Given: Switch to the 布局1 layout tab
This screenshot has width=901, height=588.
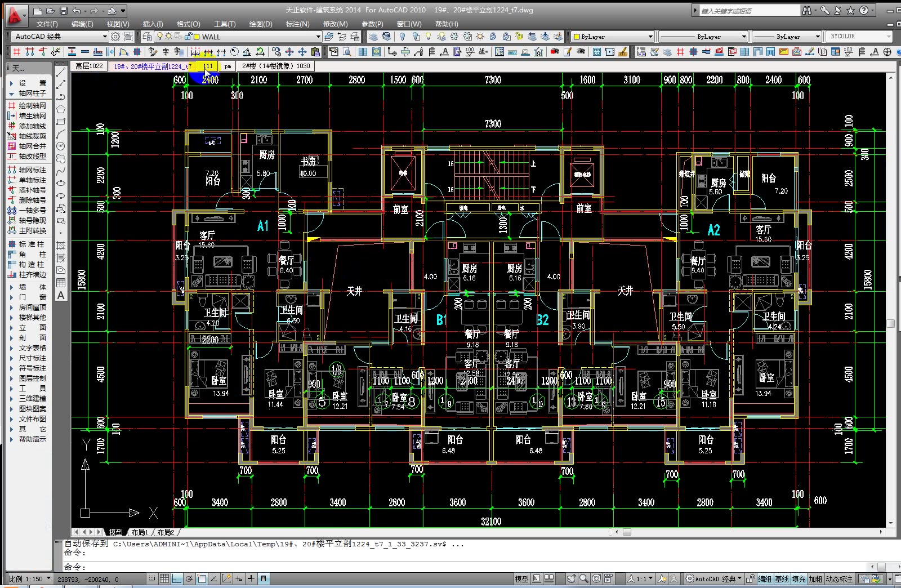Looking at the screenshot, I should click(139, 532).
